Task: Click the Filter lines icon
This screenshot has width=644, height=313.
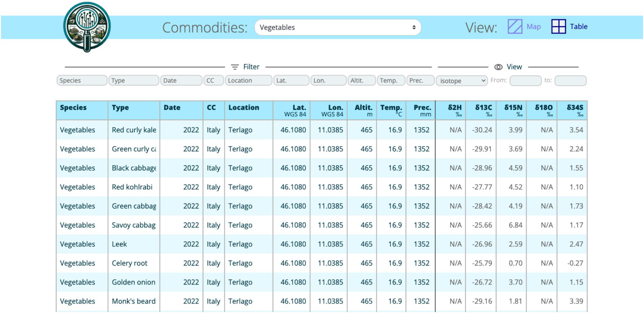Action: [x=235, y=67]
